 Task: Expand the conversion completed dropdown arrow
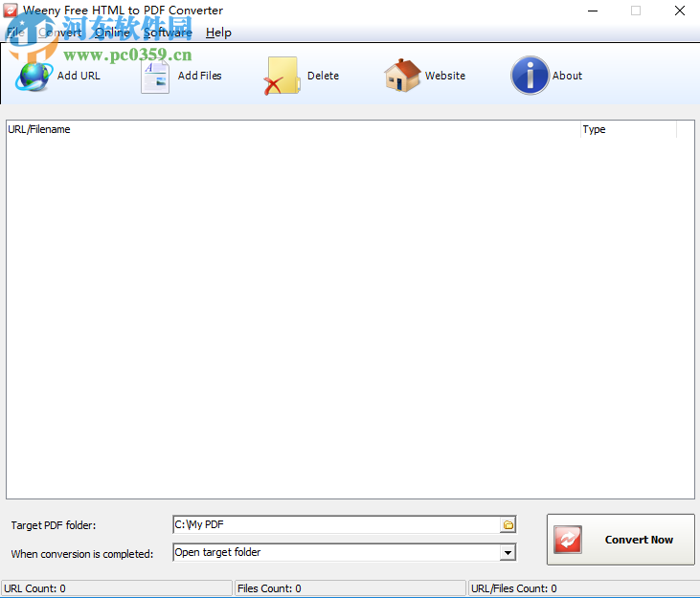click(508, 553)
